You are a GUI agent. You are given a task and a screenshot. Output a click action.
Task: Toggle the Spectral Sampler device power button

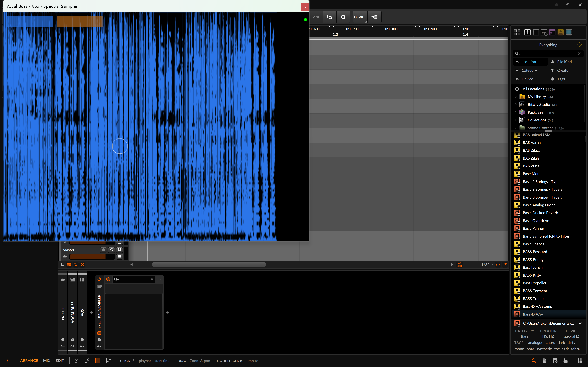99,279
